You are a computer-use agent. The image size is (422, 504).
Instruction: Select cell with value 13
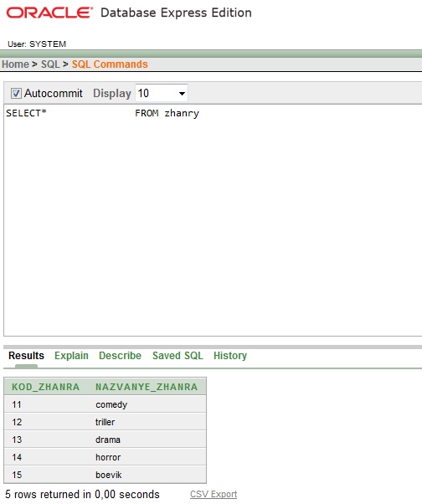pyautogui.click(x=17, y=440)
